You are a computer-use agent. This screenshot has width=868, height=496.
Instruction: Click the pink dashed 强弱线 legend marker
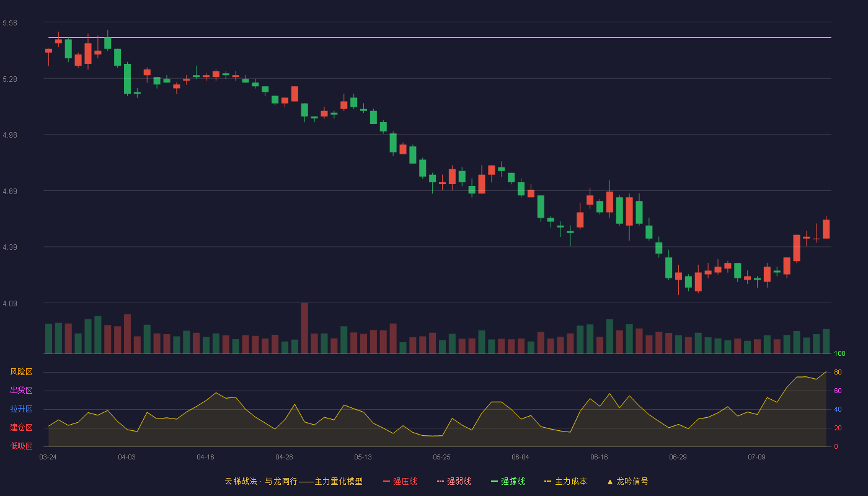point(440,481)
